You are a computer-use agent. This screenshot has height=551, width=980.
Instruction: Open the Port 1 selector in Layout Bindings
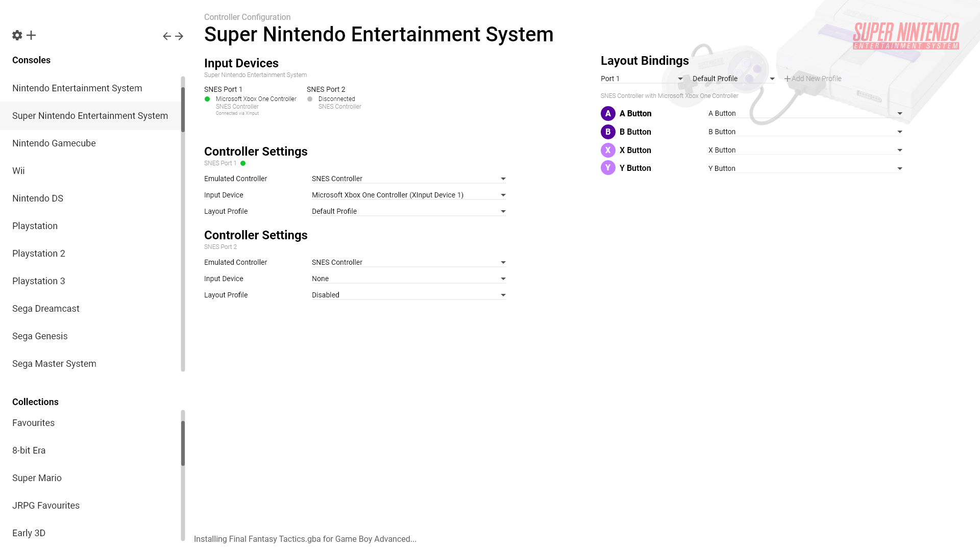click(642, 79)
